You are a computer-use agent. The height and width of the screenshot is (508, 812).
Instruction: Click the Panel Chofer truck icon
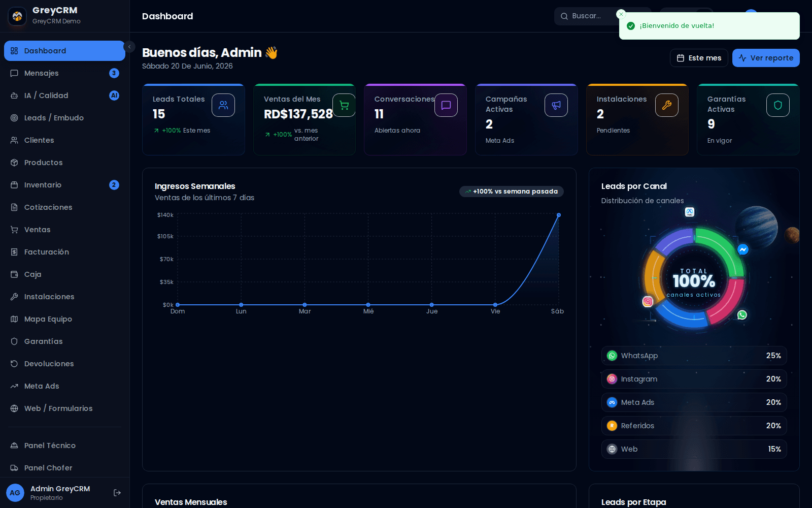pos(14,468)
